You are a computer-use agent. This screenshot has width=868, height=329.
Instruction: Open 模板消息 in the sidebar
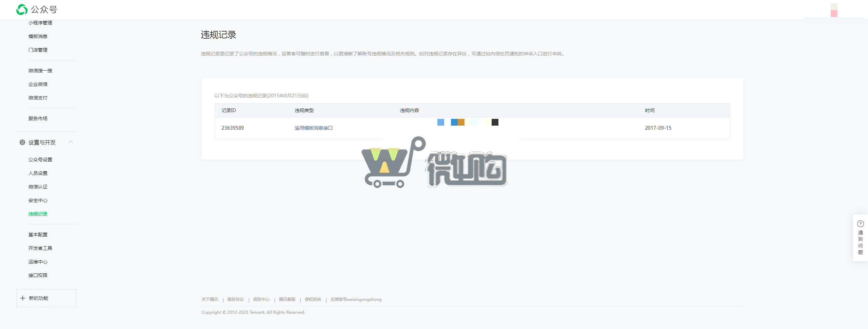[x=38, y=36]
